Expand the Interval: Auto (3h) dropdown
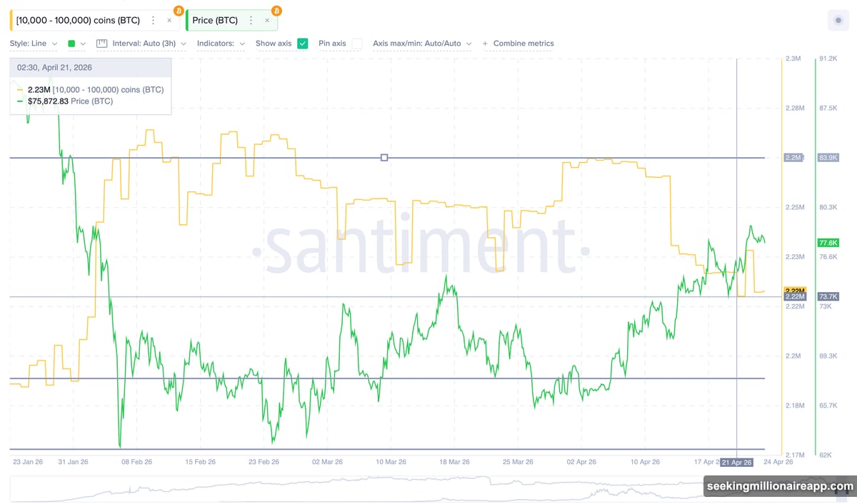This screenshot has height=504, width=857. point(149,44)
